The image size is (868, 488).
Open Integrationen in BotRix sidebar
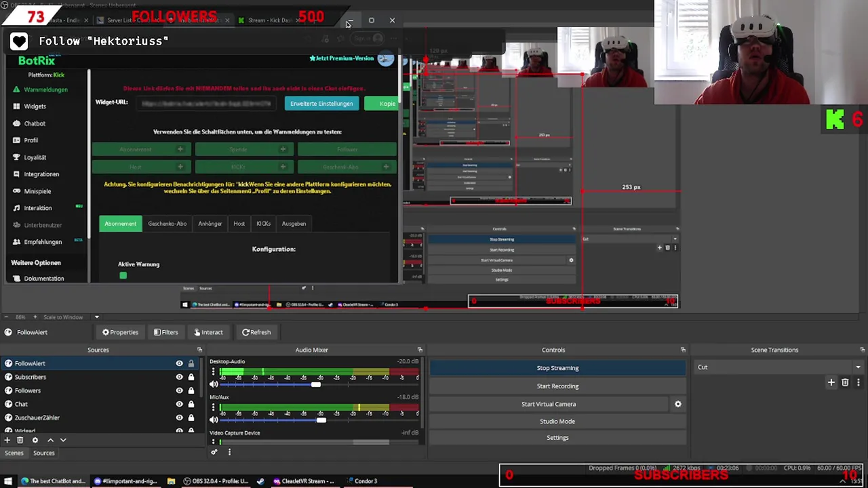pos(41,174)
